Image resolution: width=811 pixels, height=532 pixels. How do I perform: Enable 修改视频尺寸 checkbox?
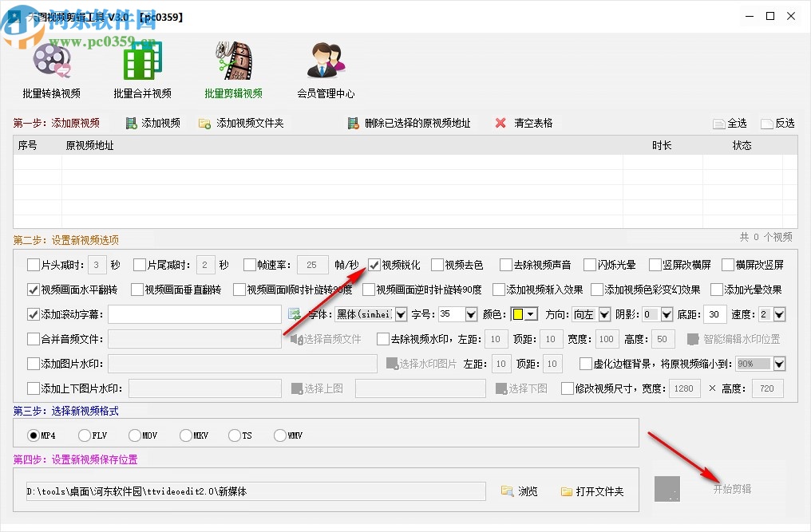click(568, 388)
